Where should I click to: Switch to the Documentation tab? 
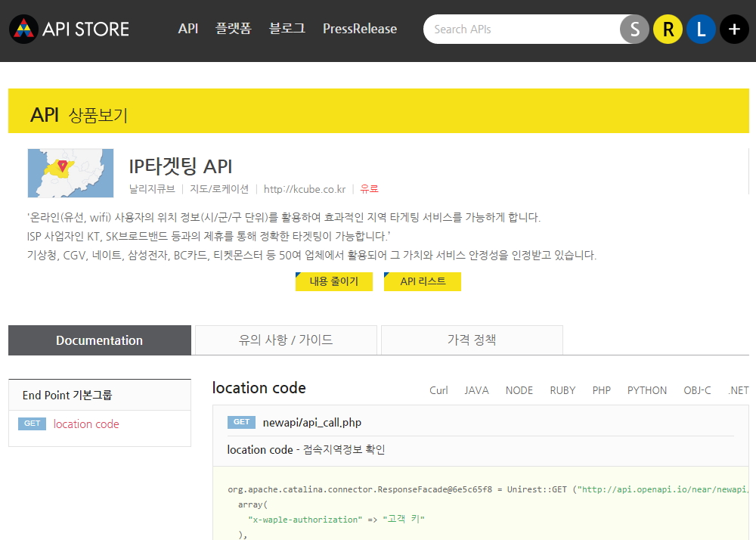tap(99, 340)
